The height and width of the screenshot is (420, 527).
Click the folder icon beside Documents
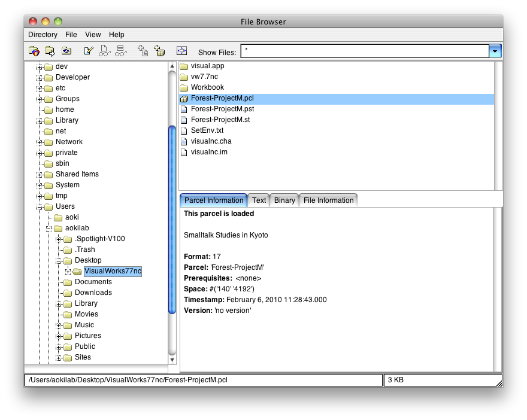(x=68, y=282)
